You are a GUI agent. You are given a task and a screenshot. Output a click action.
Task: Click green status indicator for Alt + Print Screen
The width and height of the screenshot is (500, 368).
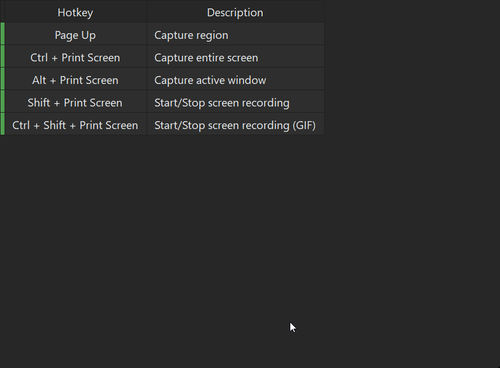click(x=2, y=79)
